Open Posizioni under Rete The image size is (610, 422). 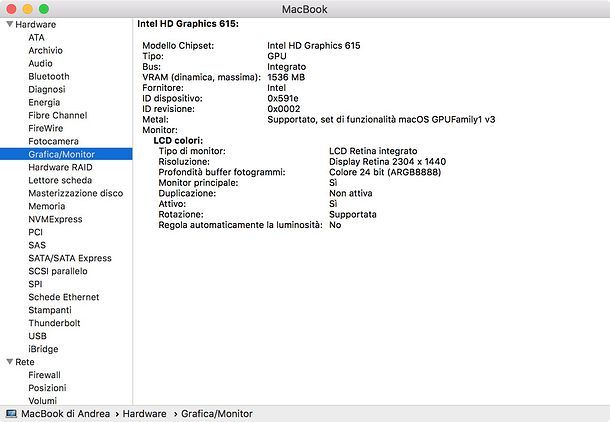tap(47, 388)
